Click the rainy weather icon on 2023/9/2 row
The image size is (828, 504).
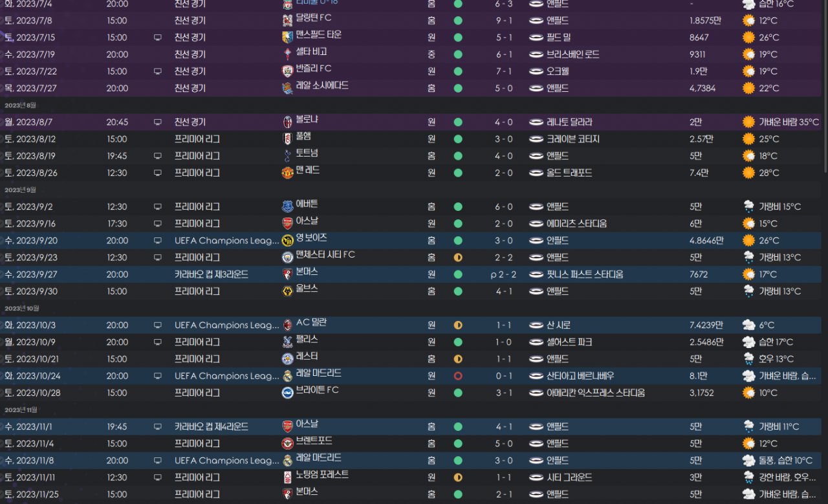[x=748, y=207]
